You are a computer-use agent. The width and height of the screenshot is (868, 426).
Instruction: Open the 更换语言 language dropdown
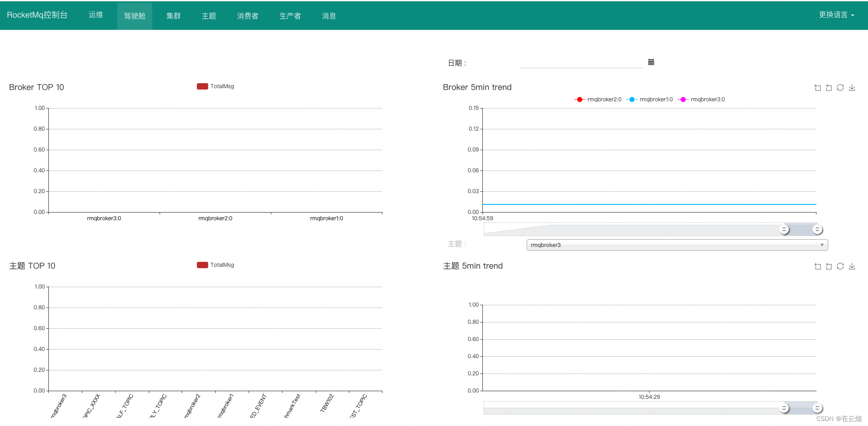pos(836,15)
